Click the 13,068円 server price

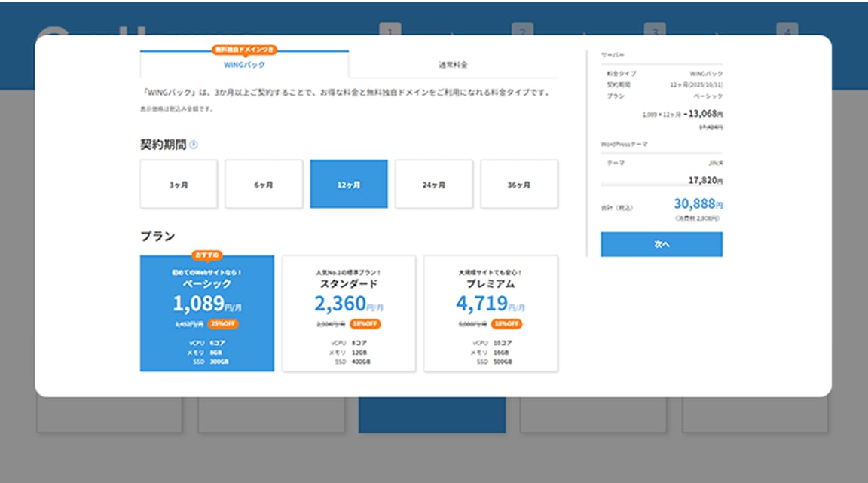[x=703, y=114]
